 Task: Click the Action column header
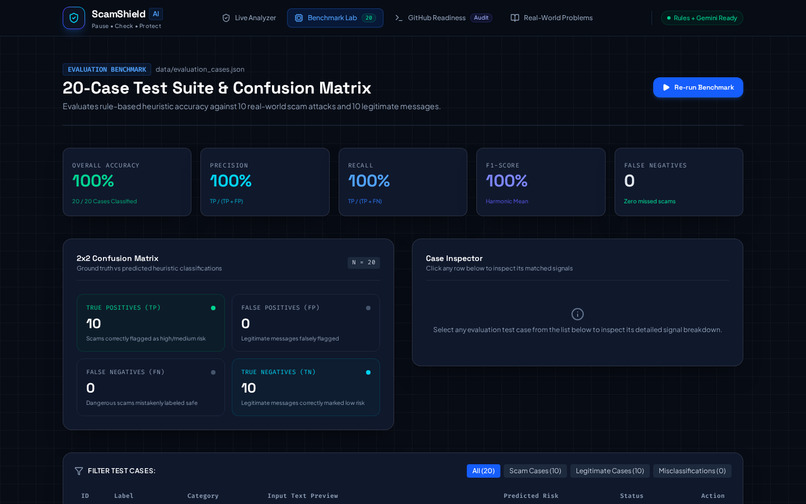712,496
